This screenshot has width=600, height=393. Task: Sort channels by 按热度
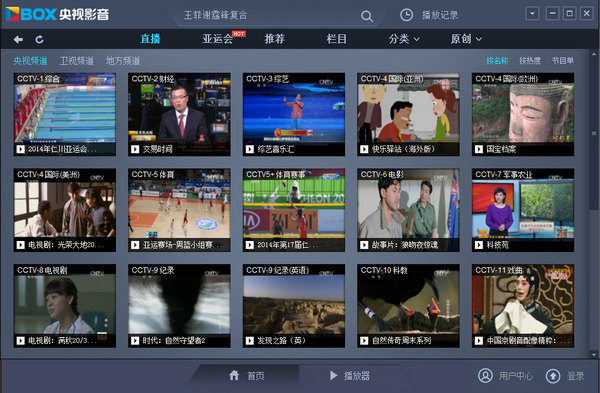tap(530, 60)
